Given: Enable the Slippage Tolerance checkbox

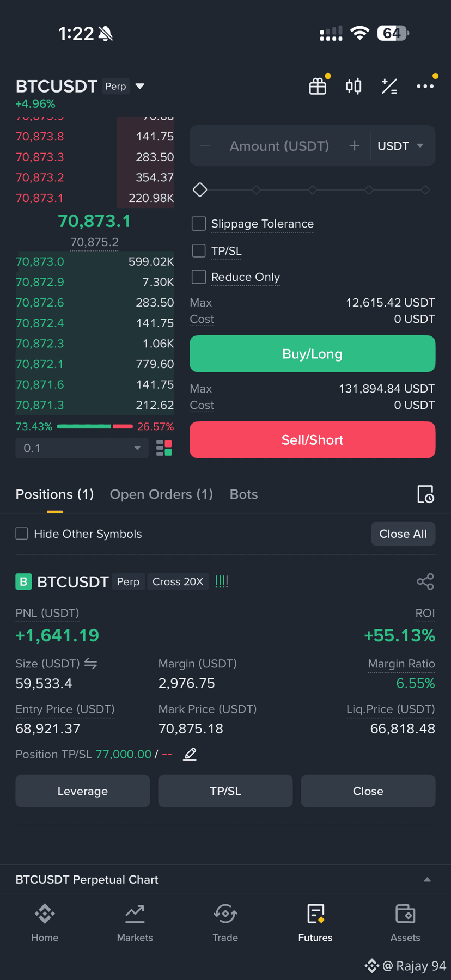Looking at the screenshot, I should click(199, 224).
